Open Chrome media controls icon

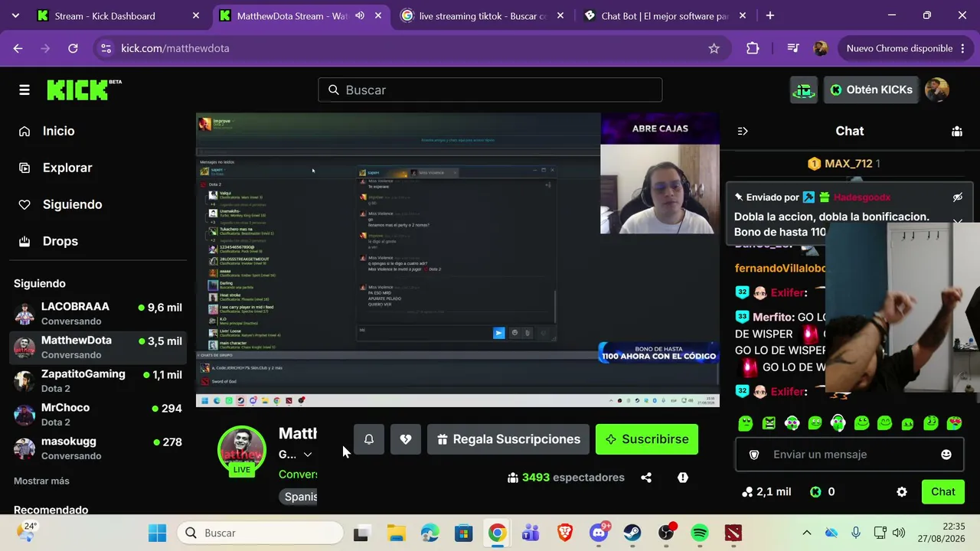(793, 48)
